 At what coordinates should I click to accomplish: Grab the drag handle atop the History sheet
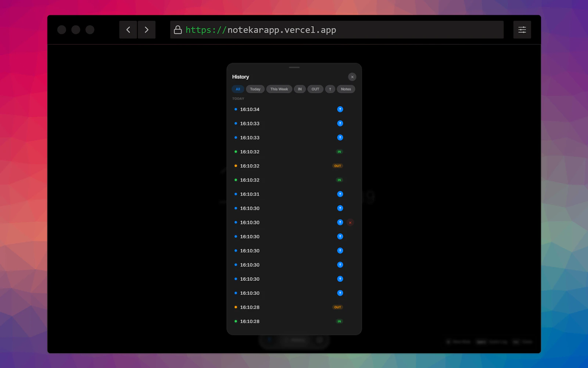(x=294, y=67)
